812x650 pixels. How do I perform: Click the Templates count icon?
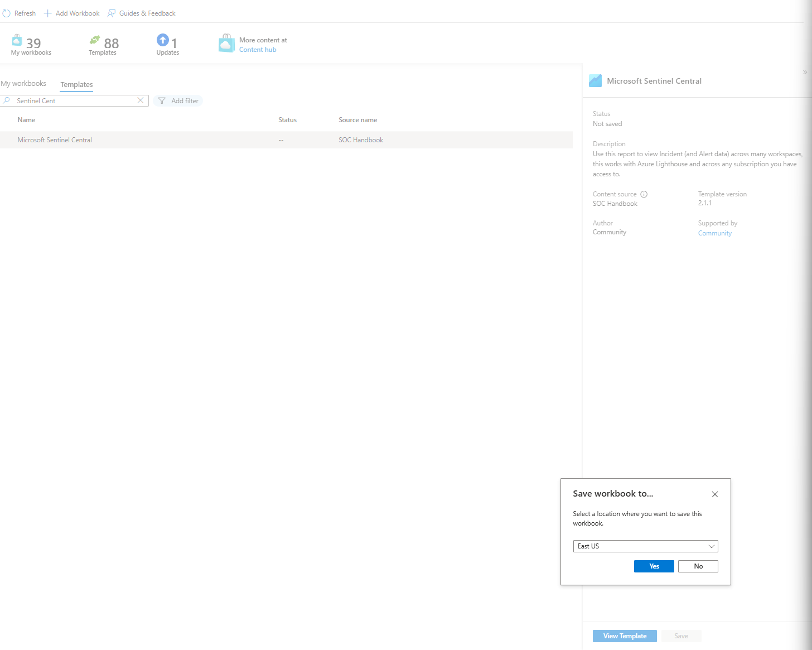(95, 40)
